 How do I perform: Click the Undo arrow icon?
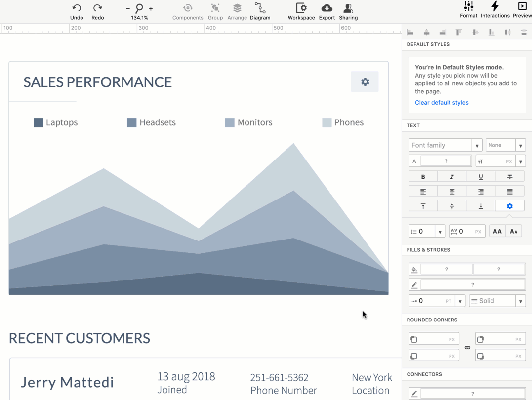tap(77, 8)
